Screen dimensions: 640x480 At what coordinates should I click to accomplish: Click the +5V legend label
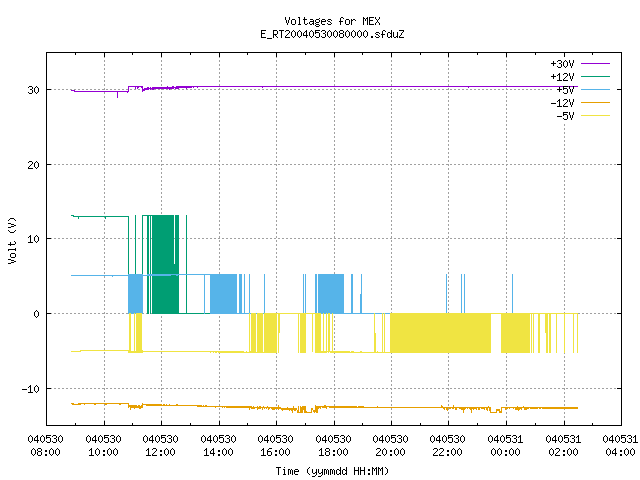coord(565,90)
